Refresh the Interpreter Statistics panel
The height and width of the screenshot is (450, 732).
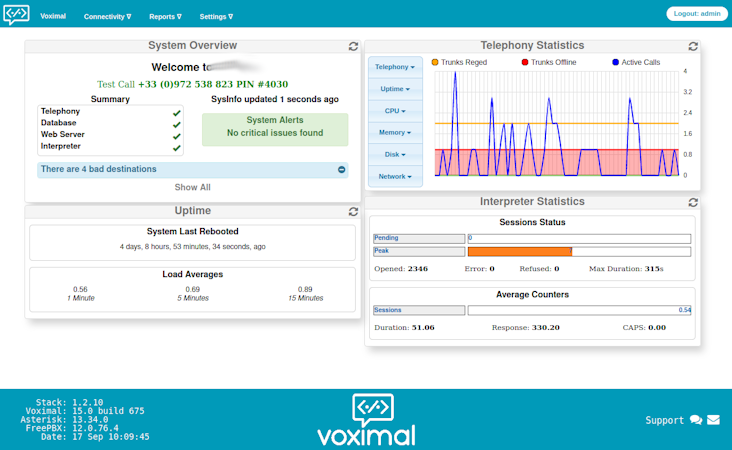click(x=693, y=202)
